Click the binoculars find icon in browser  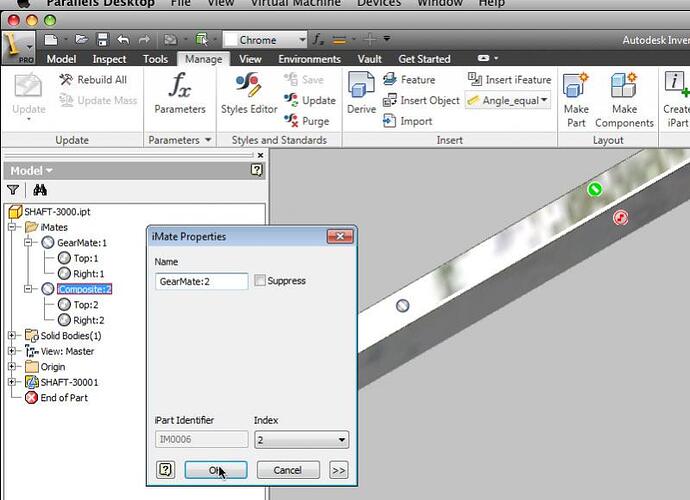pyautogui.click(x=40, y=190)
